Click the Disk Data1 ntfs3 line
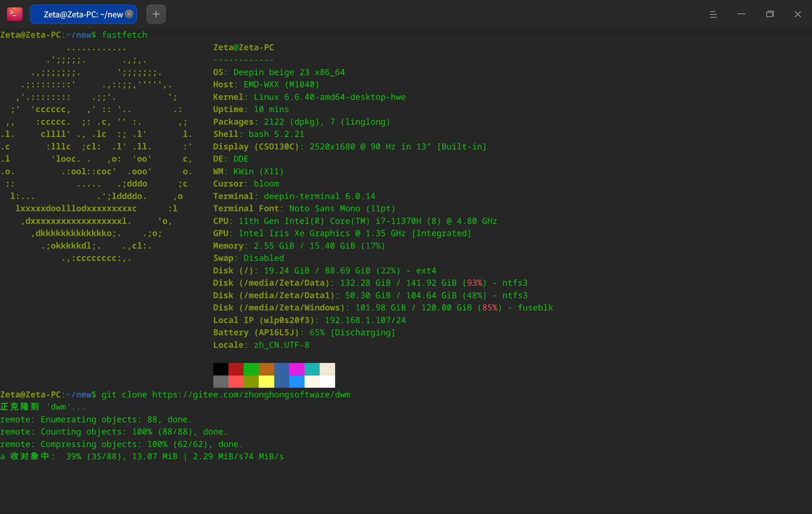This screenshot has width=812, height=514. pyautogui.click(x=370, y=296)
